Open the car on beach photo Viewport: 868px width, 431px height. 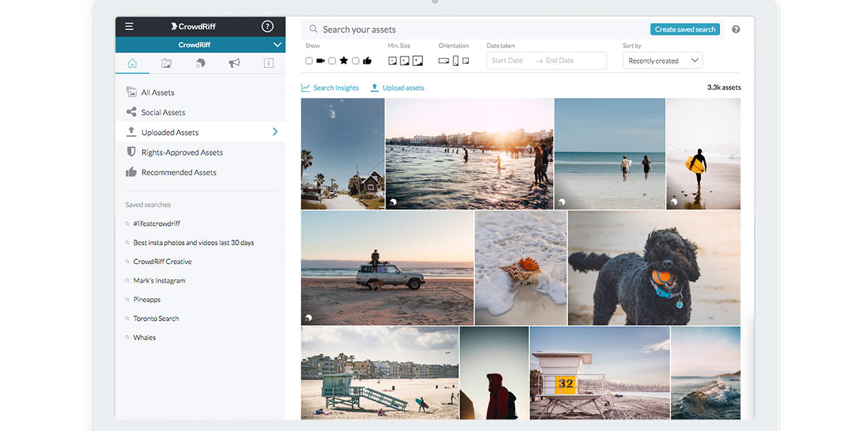tap(388, 268)
